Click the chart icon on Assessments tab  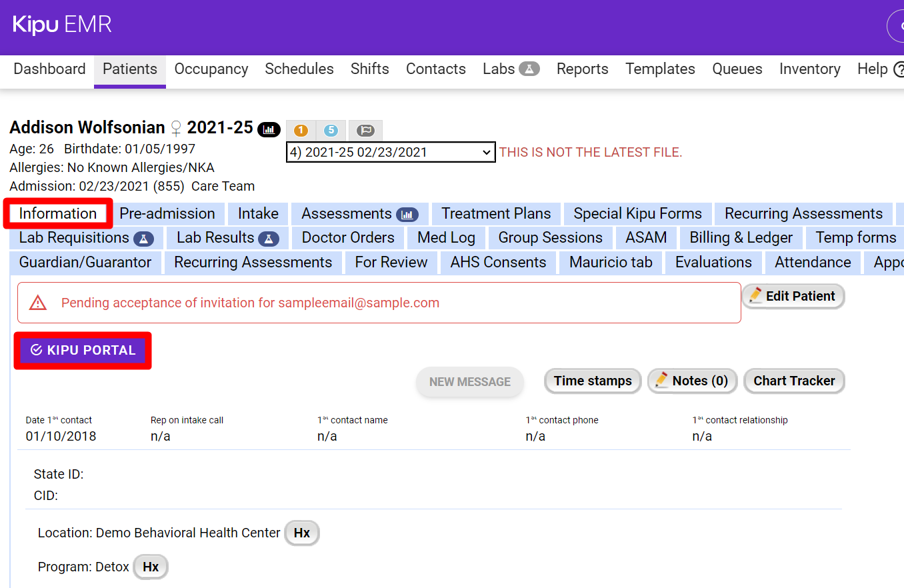point(407,214)
